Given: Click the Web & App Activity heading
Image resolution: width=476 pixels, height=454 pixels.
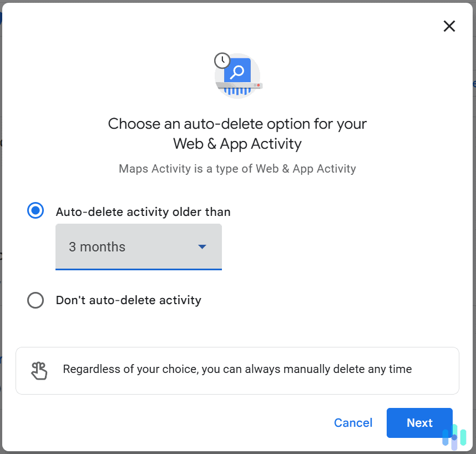Looking at the screenshot, I should pos(237,143).
